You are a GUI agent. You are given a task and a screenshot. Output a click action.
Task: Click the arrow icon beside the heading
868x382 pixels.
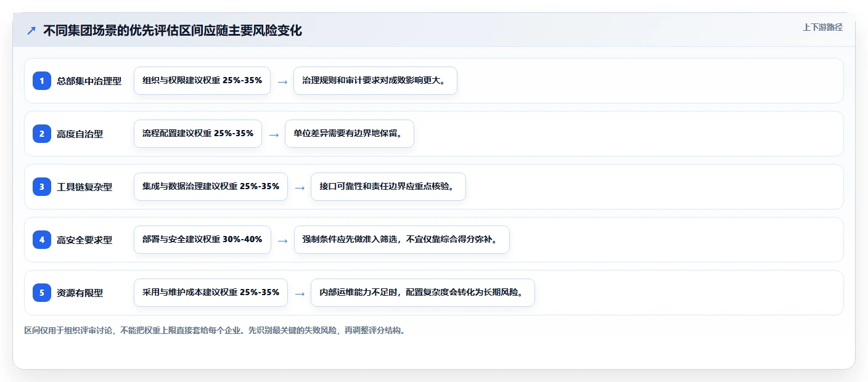tap(31, 31)
